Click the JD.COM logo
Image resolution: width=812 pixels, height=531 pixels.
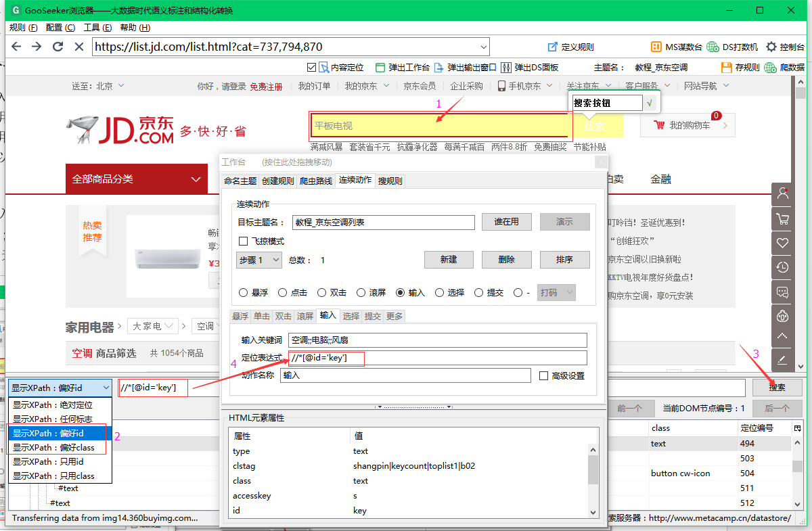[x=120, y=129]
